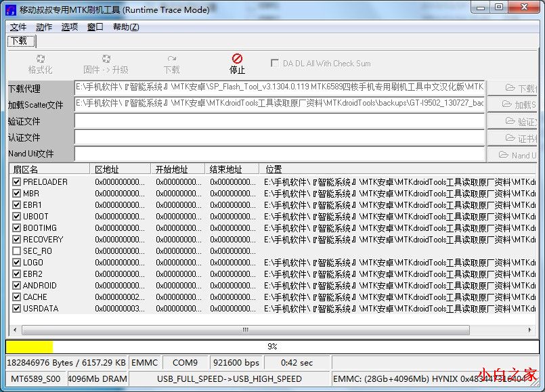The image size is (545, 392).
Task: Check the SEC_RO partition checkbox
Action: pyautogui.click(x=16, y=251)
